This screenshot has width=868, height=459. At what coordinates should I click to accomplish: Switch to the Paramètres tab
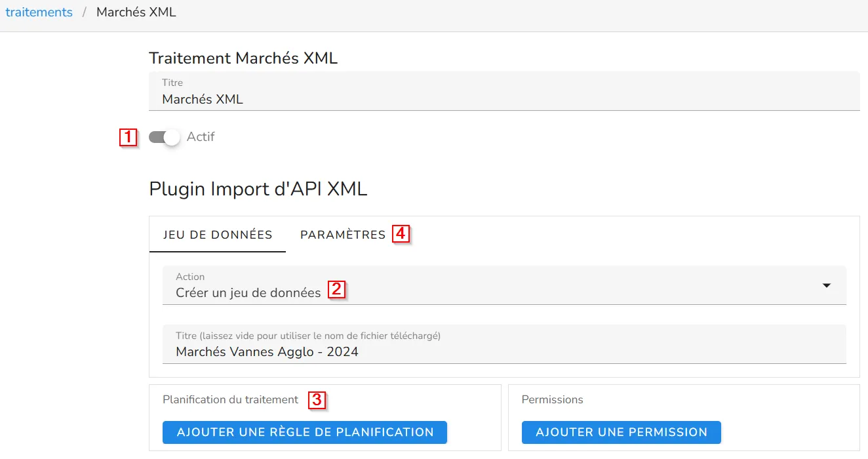pyautogui.click(x=343, y=235)
